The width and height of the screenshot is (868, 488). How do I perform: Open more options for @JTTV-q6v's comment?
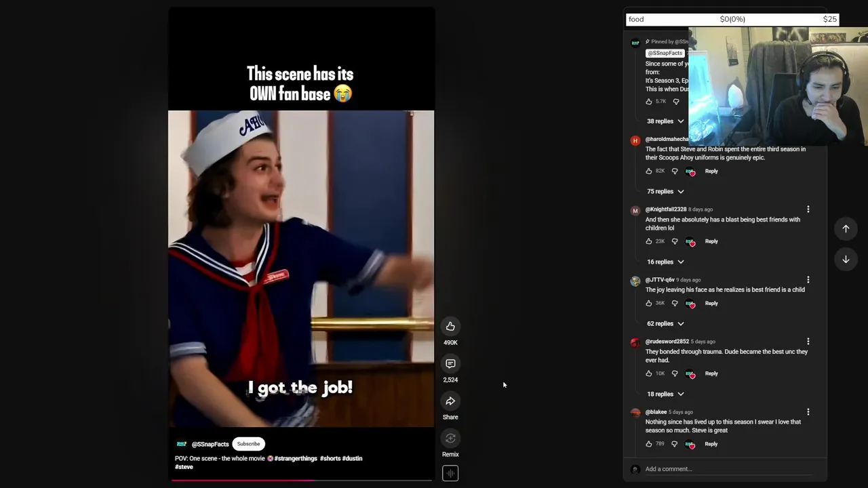coord(808,280)
